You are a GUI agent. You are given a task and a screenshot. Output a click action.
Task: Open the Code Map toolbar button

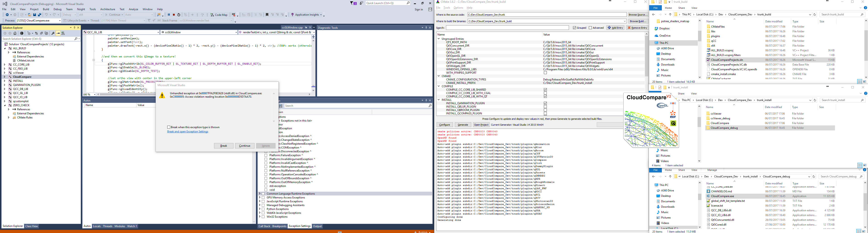219,15
